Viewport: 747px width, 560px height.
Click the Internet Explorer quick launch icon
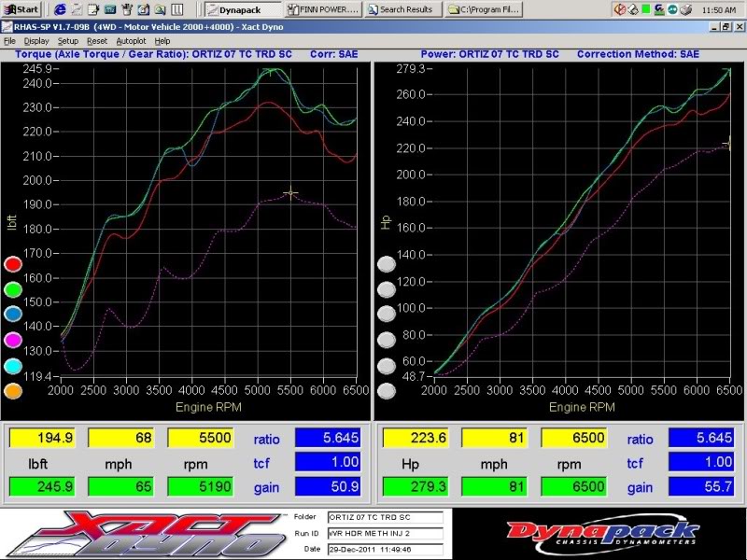(61, 9)
